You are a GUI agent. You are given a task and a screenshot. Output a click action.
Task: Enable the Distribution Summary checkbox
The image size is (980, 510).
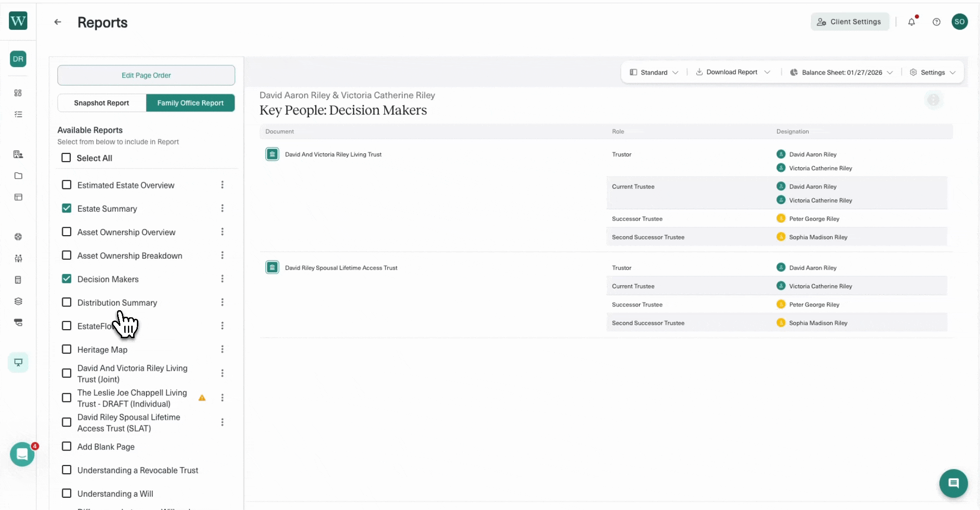(x=67, y=302)
